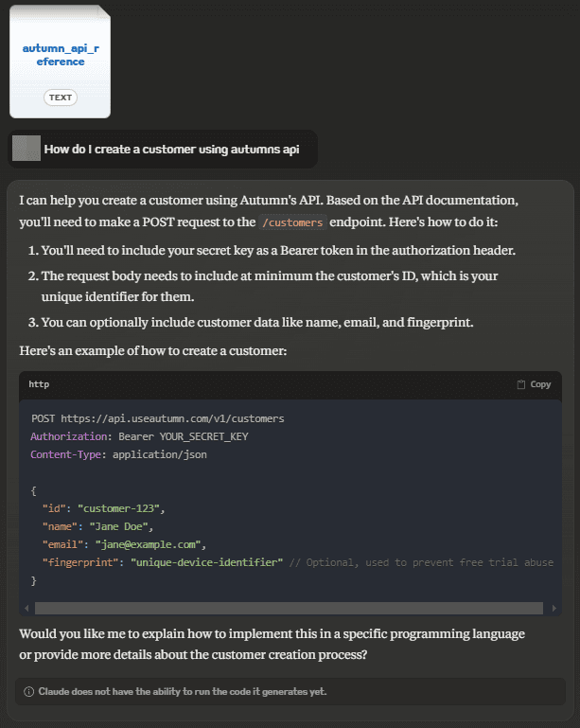Click the "email" value jane@example.com
The height and width of the screenshot is (728, 580).
coord(148,544)
